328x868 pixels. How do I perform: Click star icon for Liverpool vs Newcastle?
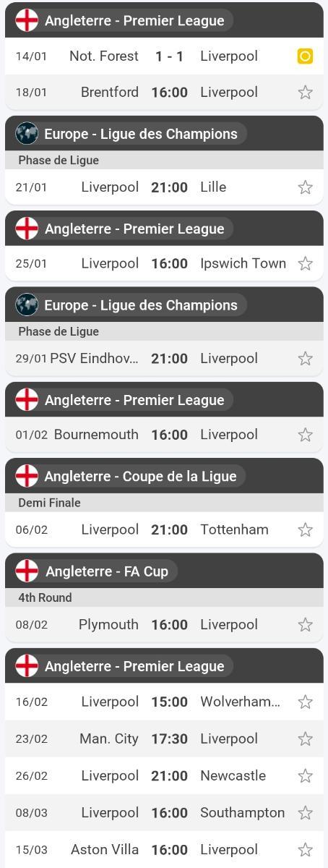click(x=306, y=775)
